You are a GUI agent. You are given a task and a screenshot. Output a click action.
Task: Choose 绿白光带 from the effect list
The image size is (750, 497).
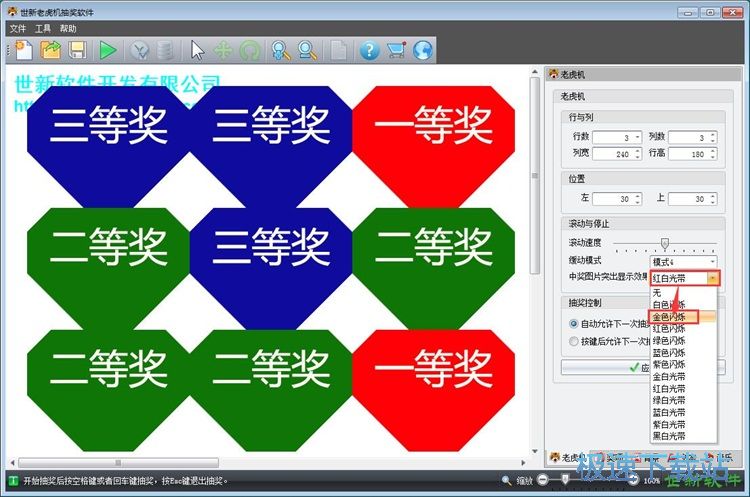[684, 400]
